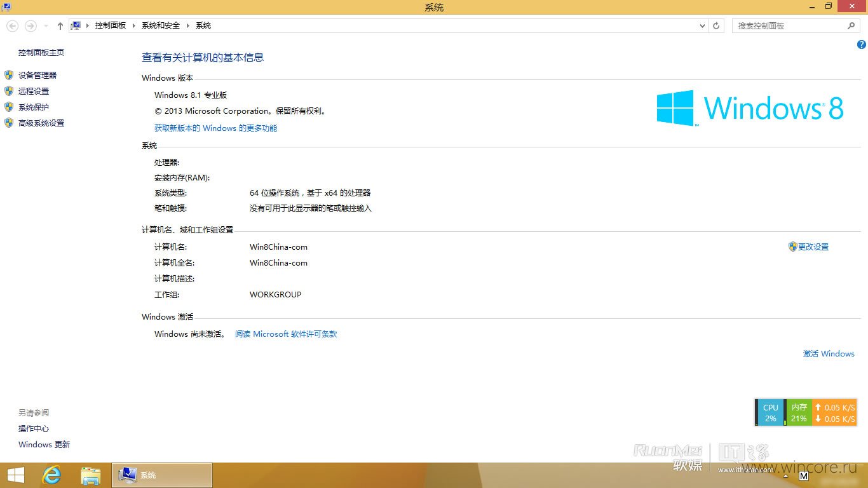Open 阅读 Microsoft 软件许可条款 link
Image resolution: width=868 pixels, height=488 pixels.
(x=286, y=334)
